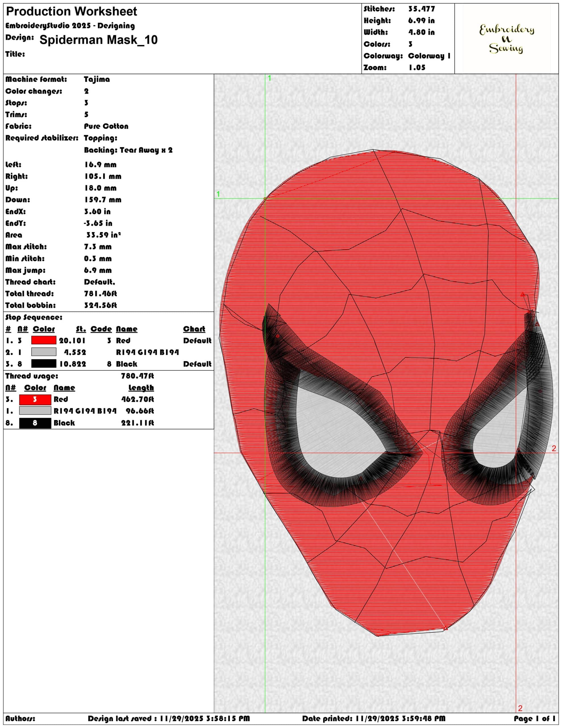Select stitch count 20,101 for Red
562x728 pixels.
point(72,341)
